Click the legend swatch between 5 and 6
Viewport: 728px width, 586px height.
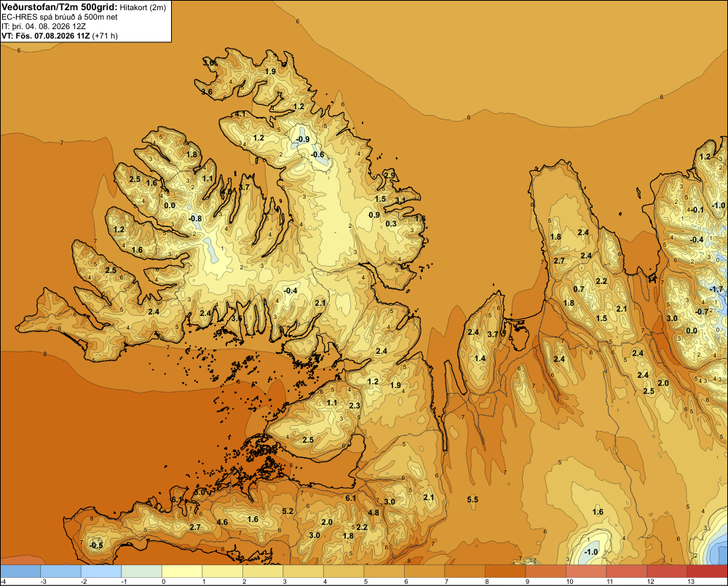(x=384, y=571)
